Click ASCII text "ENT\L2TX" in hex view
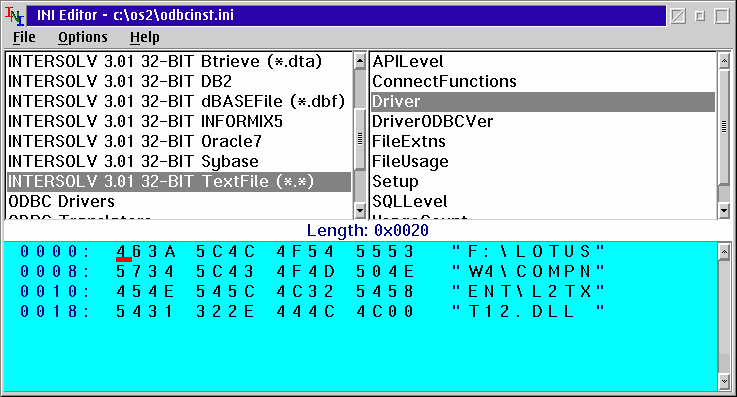The width and height of the screenshot is (737, 397). 528,292
